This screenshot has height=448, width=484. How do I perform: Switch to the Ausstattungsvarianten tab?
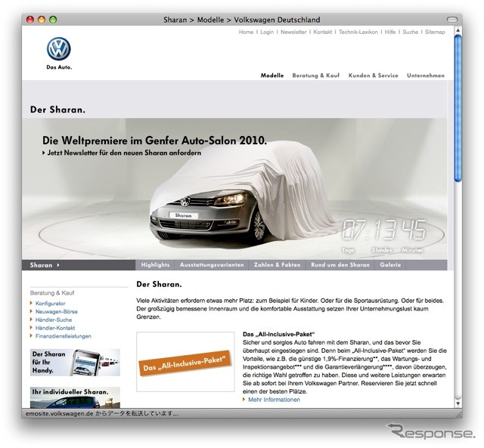(x=212, y=265)
